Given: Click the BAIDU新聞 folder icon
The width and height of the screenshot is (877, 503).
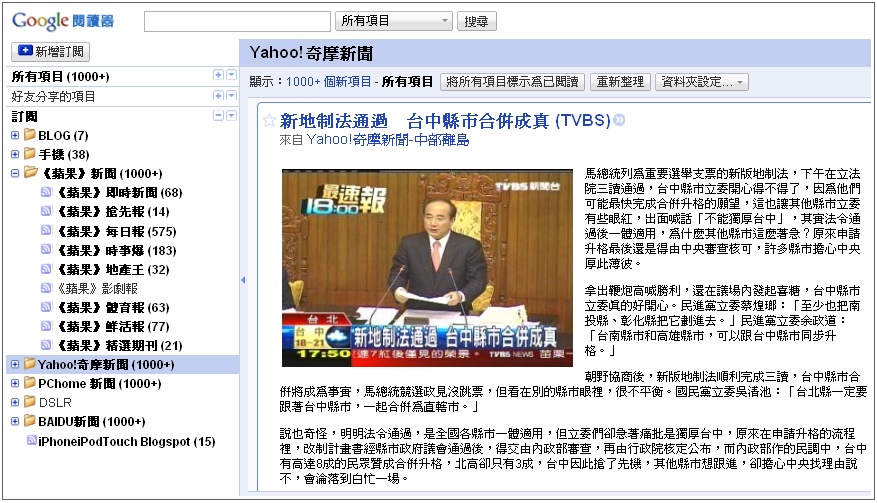Looking at the screenshot, I should 30,421.
